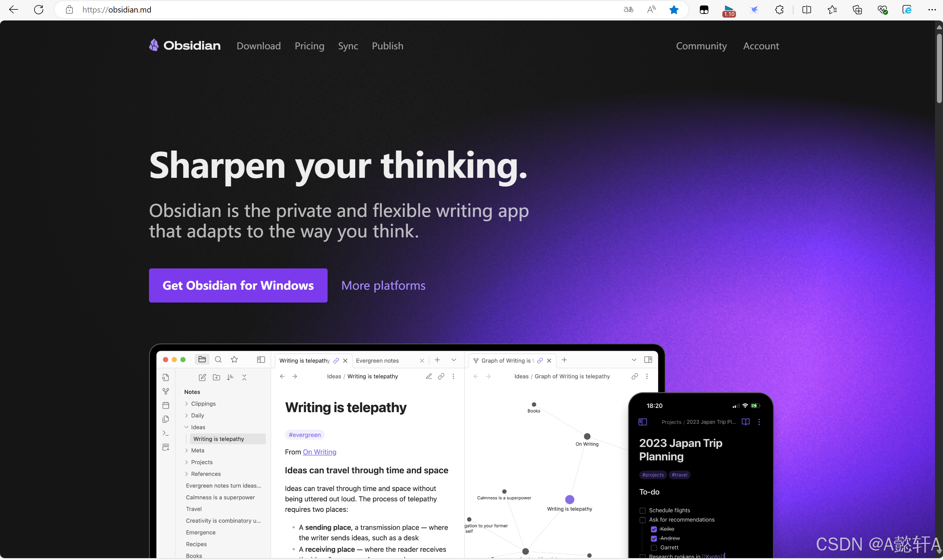Open the tab list dropdown in the graph pane
This screenshot has height=560, width=943.
(634, 360)
